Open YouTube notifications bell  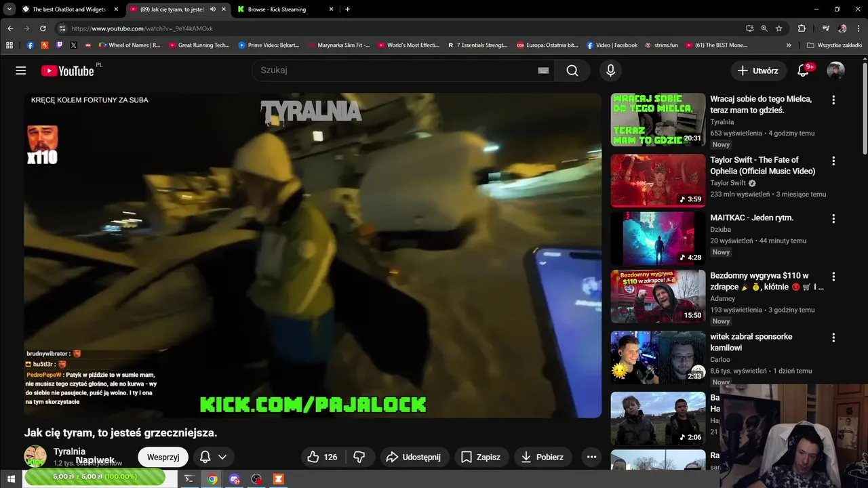pos(803,70)
